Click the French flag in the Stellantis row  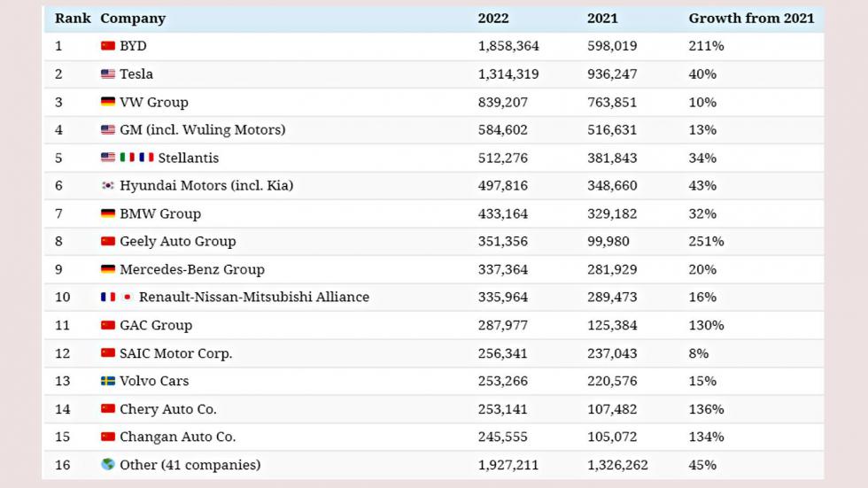(146, 158)
